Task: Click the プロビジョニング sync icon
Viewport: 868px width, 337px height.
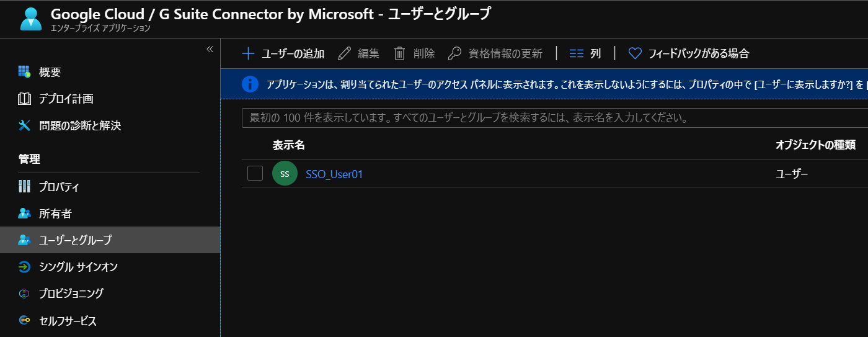Action: point(25,294)
